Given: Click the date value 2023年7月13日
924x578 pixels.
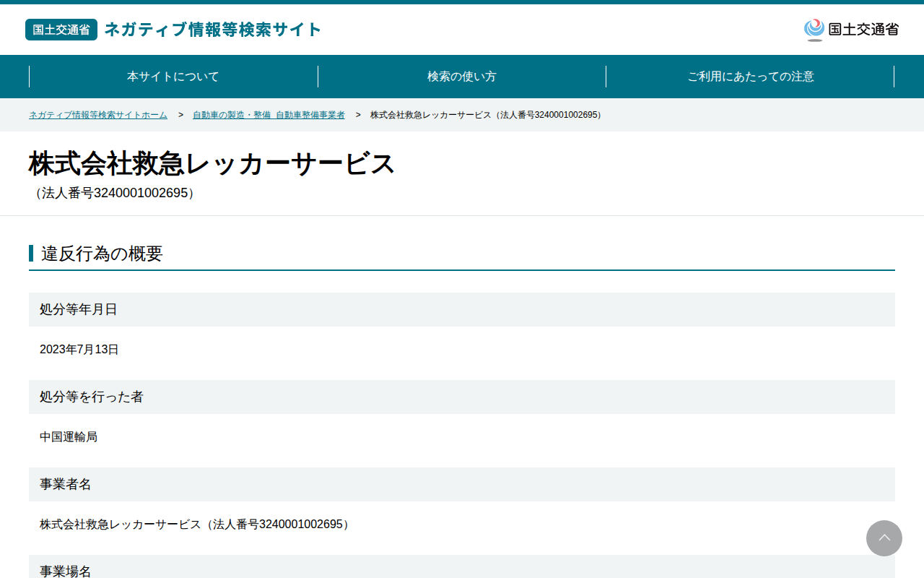Looking at the screenshot, I should pos(79,350).
